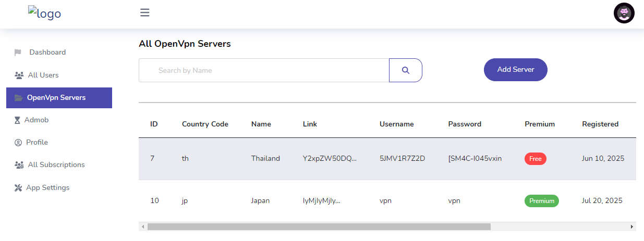Click the Premium badge for Japan
This screenshot has width=644, height=241.
pyautogui.click(x=542, y=201)
